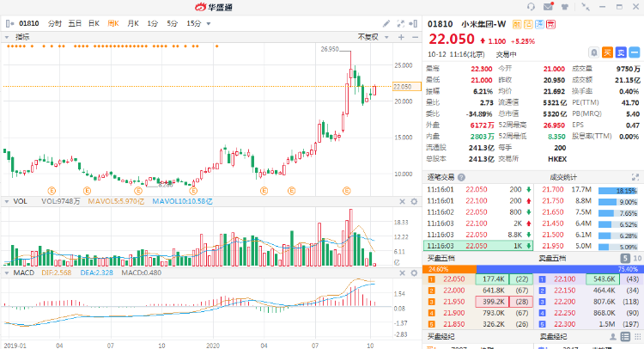Image resolution: width=644 pixels, height=349 pixels.
Task: Click the orange 24.60% buy ratio bar
Action: coord(449,269)
